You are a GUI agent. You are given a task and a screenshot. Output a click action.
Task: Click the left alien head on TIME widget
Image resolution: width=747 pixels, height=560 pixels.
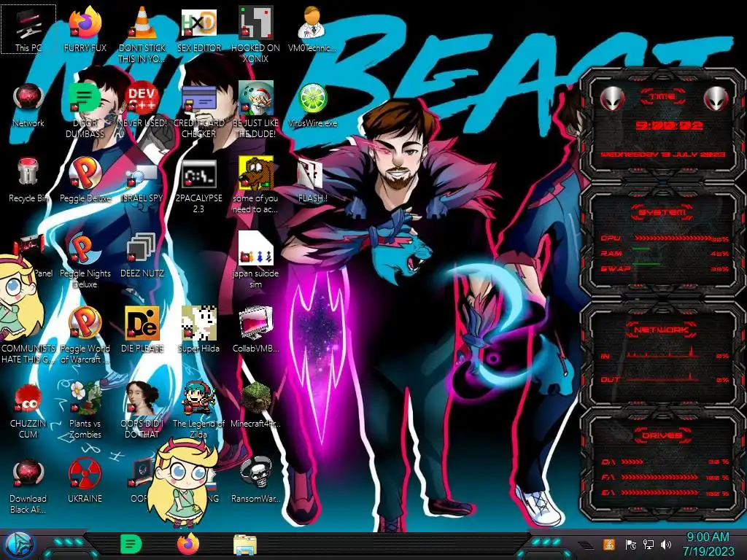click(612, 98)
